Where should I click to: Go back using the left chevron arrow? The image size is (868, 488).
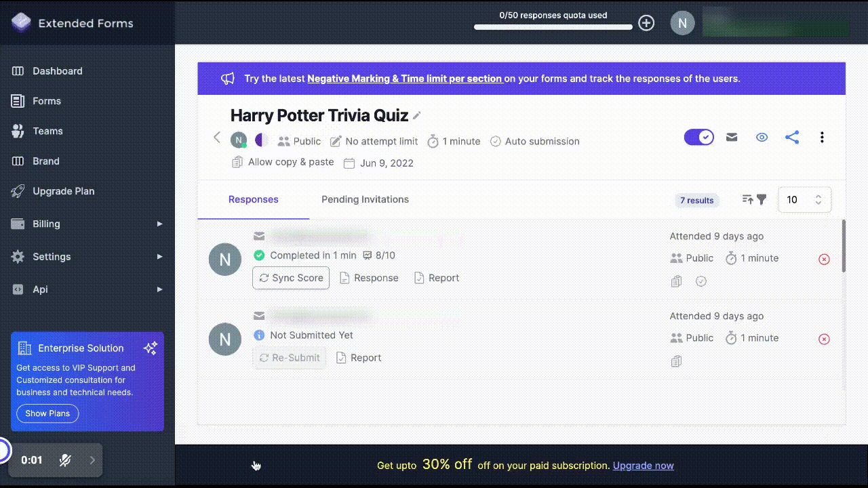pyautogui.click(x=217, y=138)
